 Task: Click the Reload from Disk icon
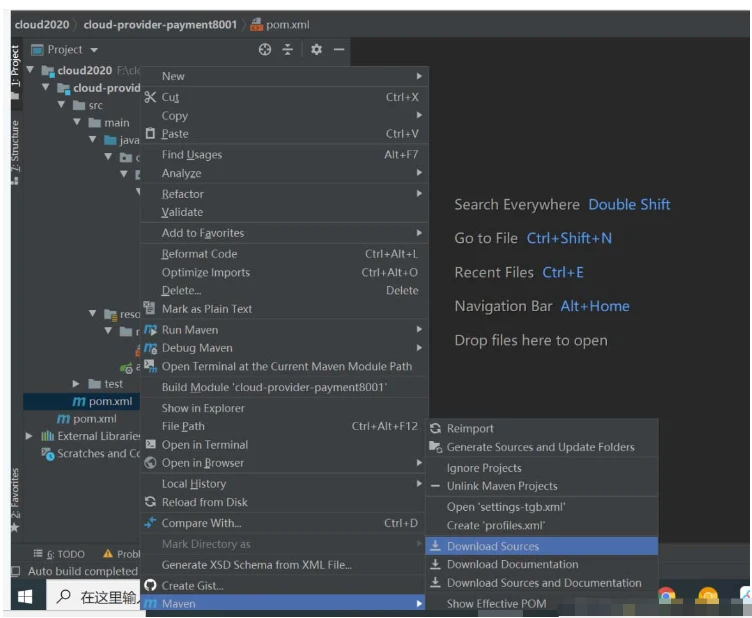pyautogui.click(x=150, y=502)
